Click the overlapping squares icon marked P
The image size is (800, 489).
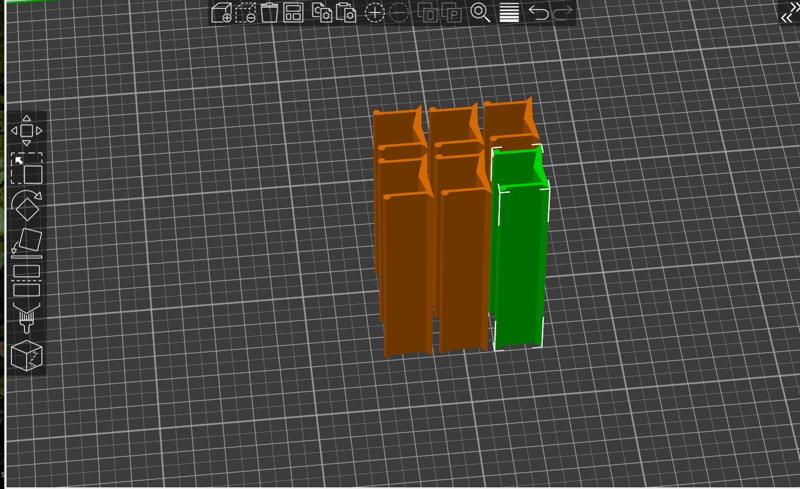[452, 13]
